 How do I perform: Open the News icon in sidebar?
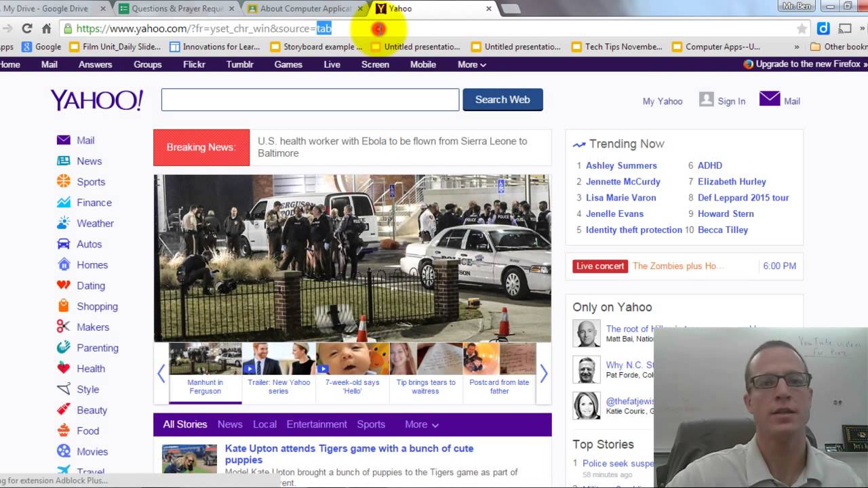[x=64, y=161]
